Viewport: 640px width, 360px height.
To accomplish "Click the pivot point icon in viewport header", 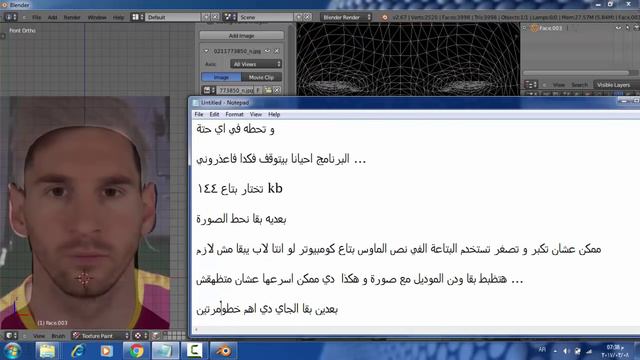I will click(156, 336).
